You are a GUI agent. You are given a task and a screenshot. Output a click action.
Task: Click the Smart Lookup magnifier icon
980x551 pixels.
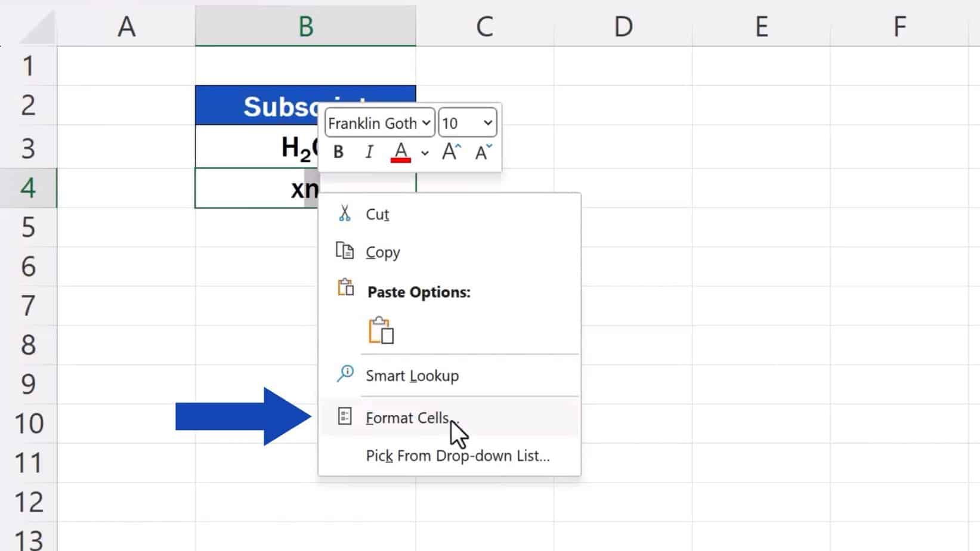(x=345, y=374)
